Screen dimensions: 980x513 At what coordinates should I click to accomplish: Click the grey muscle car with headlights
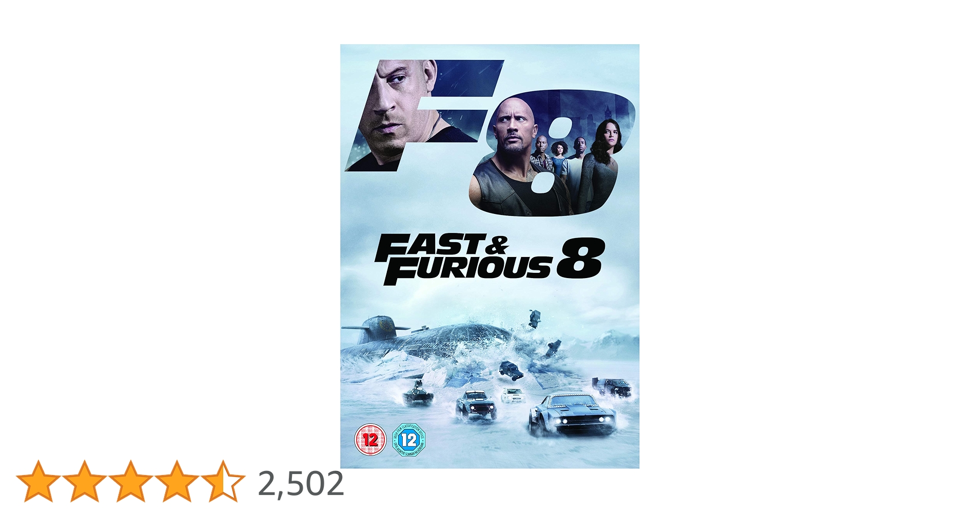tap(573, 414)
